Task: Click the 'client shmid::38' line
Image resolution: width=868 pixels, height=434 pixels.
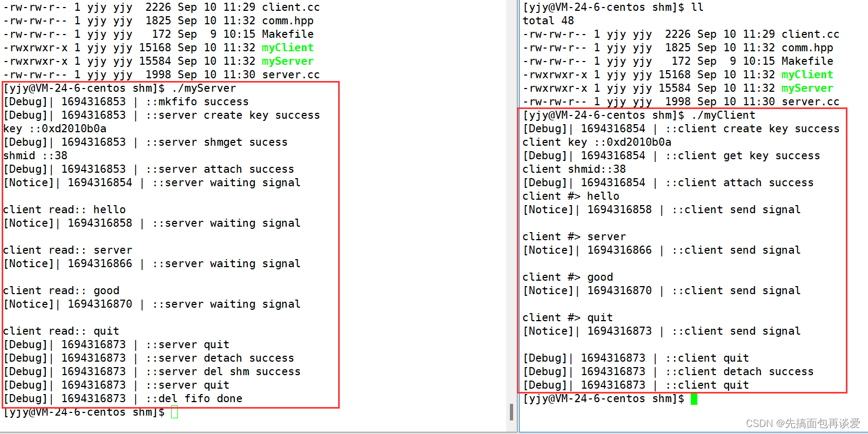Action: [574, 169]
